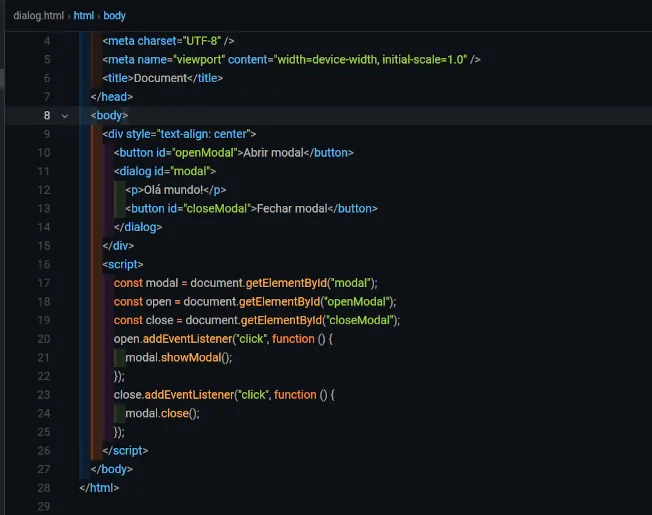Click modal.showModal() call
652x515 pixels.
178,357
